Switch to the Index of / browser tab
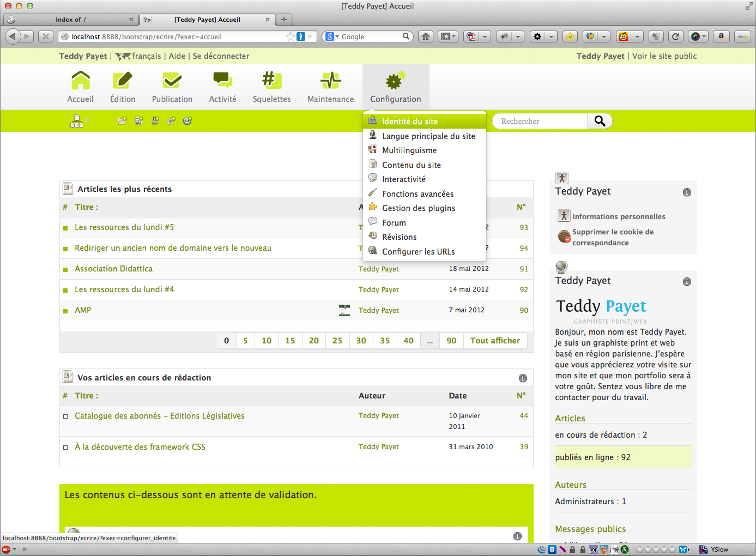Viewport: 756px width, 556px height. [x=71, y=20]
